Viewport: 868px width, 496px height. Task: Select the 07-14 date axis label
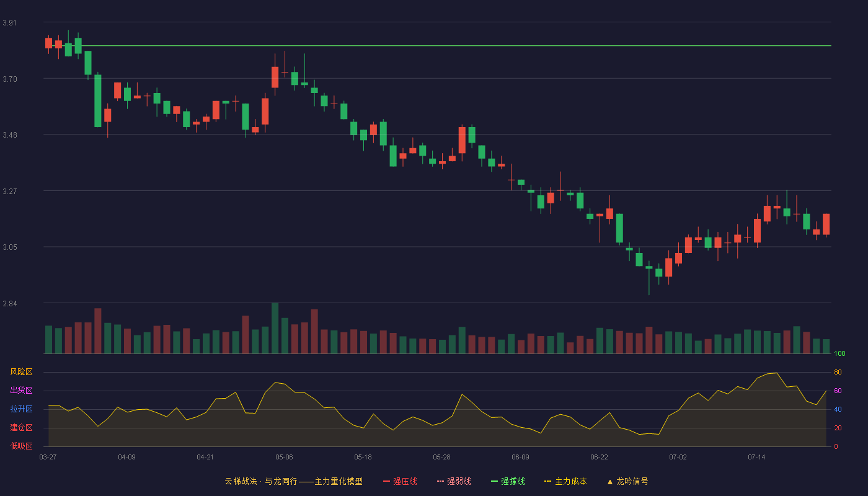756,457
